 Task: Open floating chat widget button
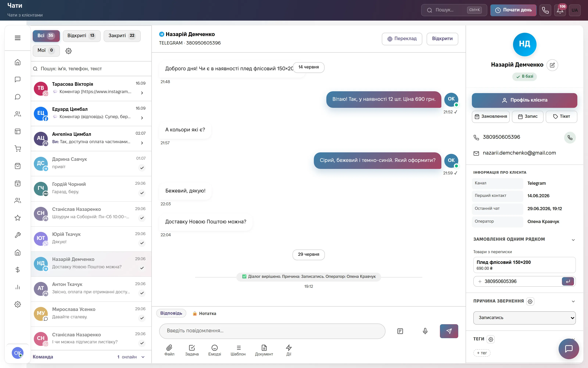coord(569,349)
